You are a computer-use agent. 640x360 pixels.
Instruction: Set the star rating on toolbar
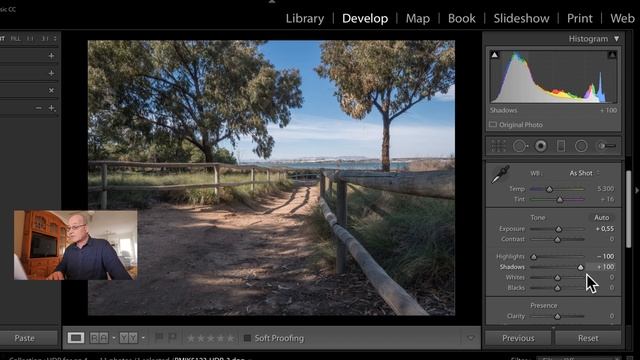[211, 338]
